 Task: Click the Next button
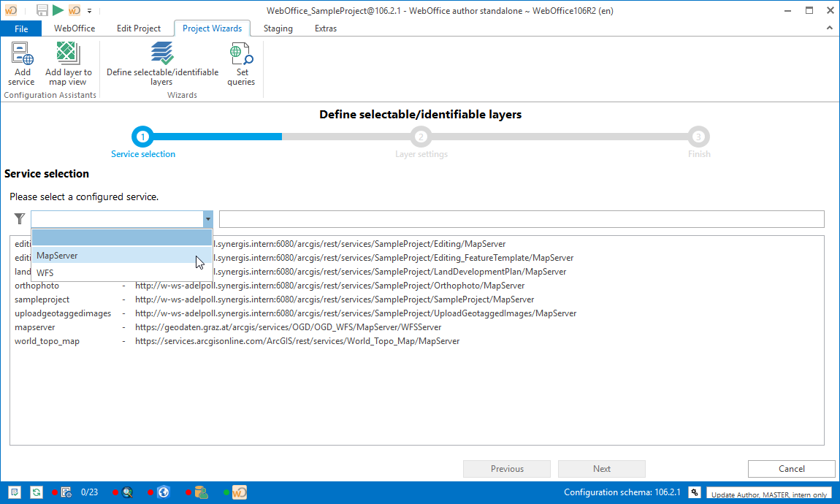click(x=601, y=468)
